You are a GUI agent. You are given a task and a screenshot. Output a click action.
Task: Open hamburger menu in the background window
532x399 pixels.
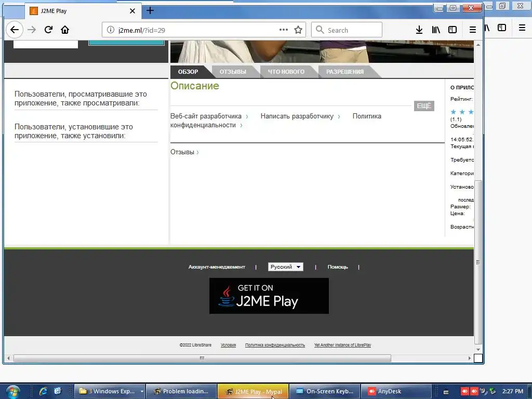pos(522,28)
